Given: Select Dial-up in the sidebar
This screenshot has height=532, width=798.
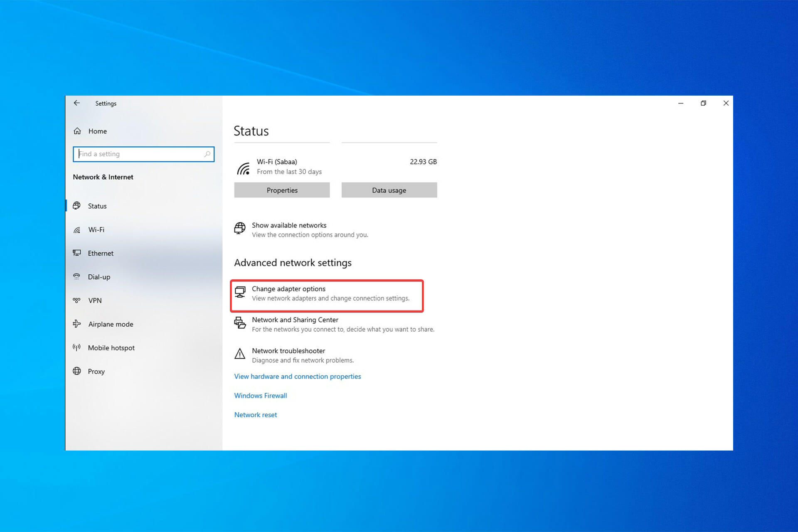Looking at the screenshot, I should tap(99, 277).
